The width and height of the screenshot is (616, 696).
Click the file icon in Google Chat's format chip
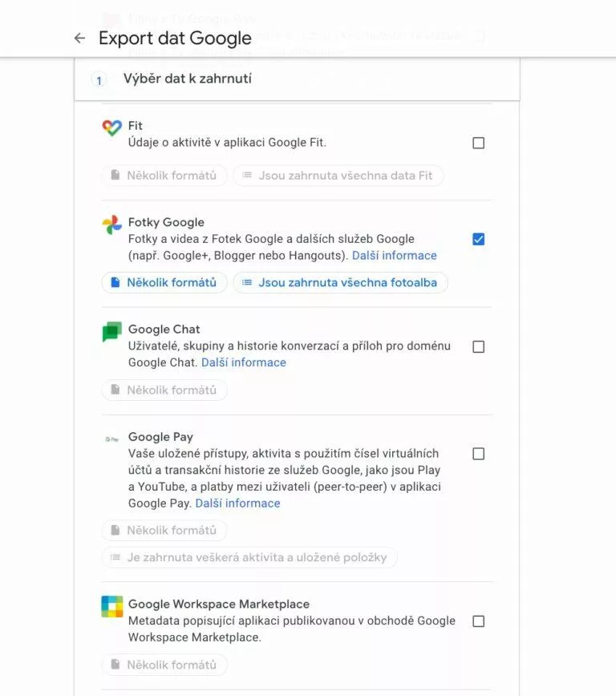click(114, 390)
